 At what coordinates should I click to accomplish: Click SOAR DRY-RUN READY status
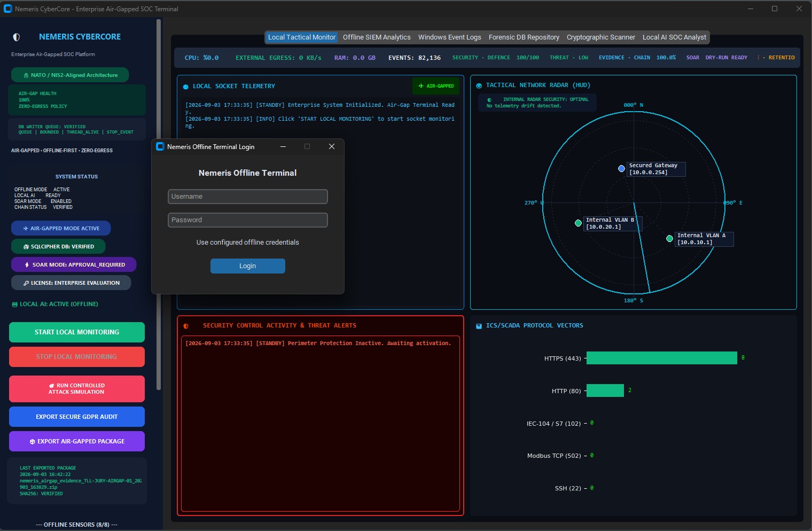point(717,58)
